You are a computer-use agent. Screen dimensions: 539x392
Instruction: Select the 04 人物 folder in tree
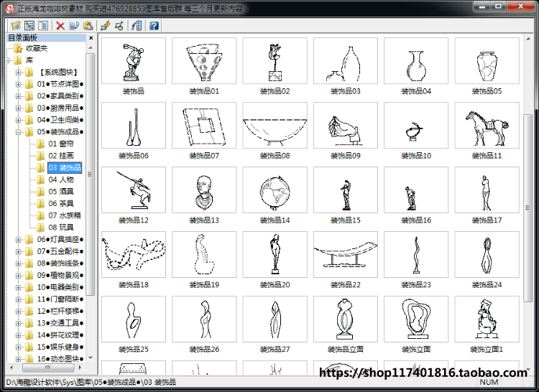click(x=61, y=179)
